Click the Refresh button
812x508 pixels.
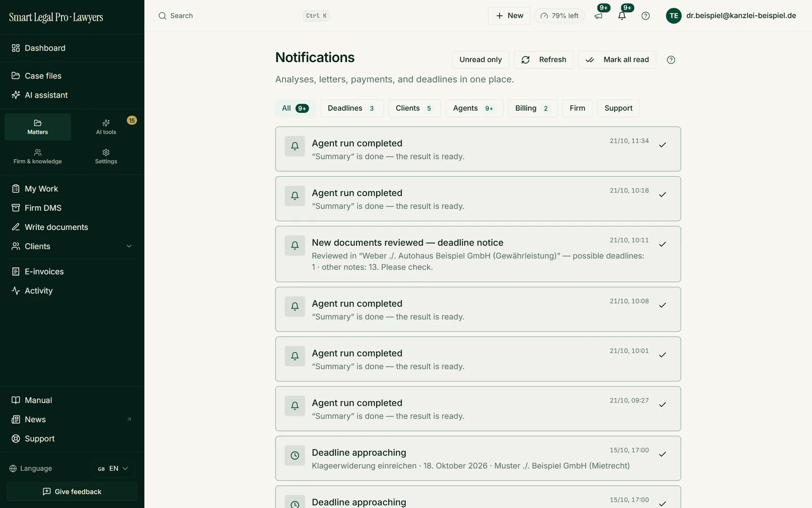point(544,60)
